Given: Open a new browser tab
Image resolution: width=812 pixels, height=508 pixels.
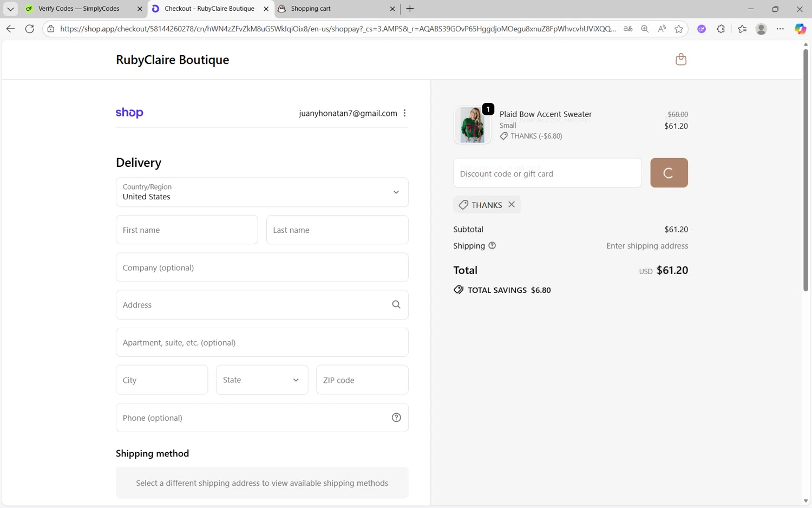Looking at the screenshot, I should click(x=410, y=9).
